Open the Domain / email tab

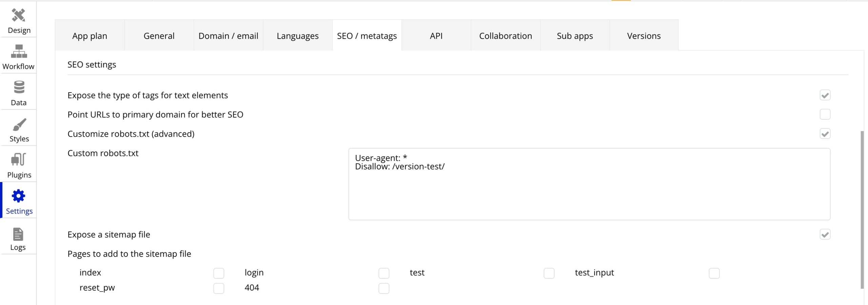(x=228, y=36)
